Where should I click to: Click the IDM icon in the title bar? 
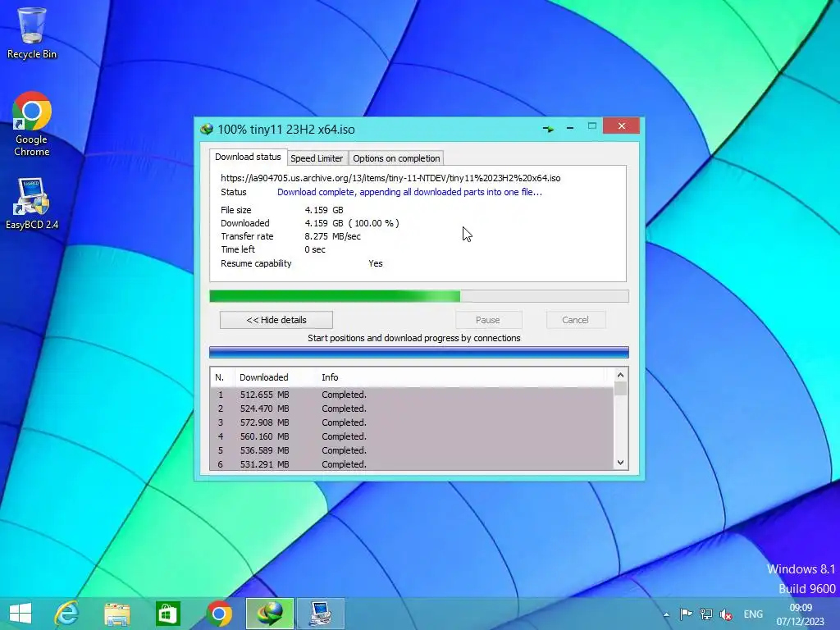coord(207,129)
